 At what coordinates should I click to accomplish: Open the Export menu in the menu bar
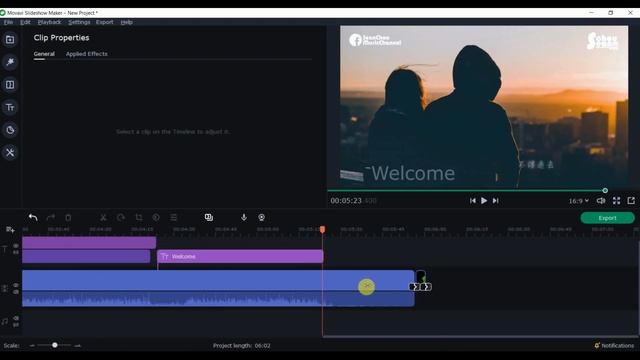pos(104,22)
